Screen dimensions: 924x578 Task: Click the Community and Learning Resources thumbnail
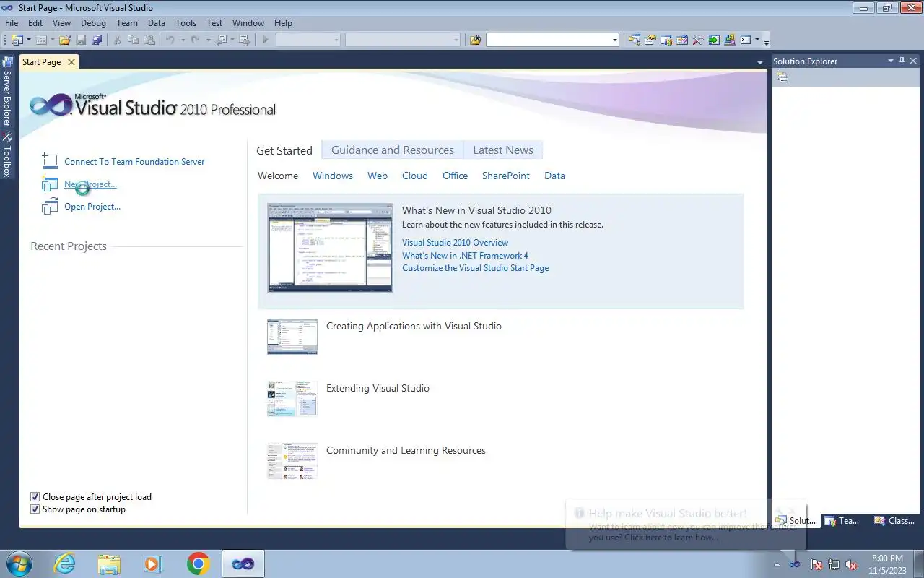pos(292,461)
